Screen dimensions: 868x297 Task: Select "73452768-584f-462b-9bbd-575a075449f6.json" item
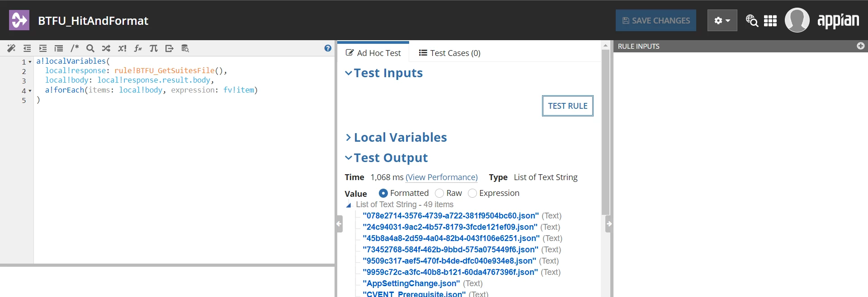point(451,250)
